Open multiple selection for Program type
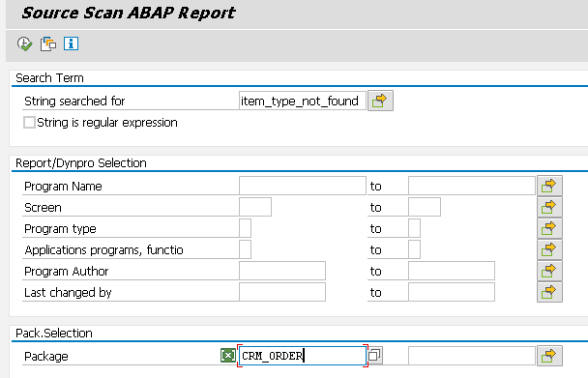588x378 pixels. pos(549,228)
